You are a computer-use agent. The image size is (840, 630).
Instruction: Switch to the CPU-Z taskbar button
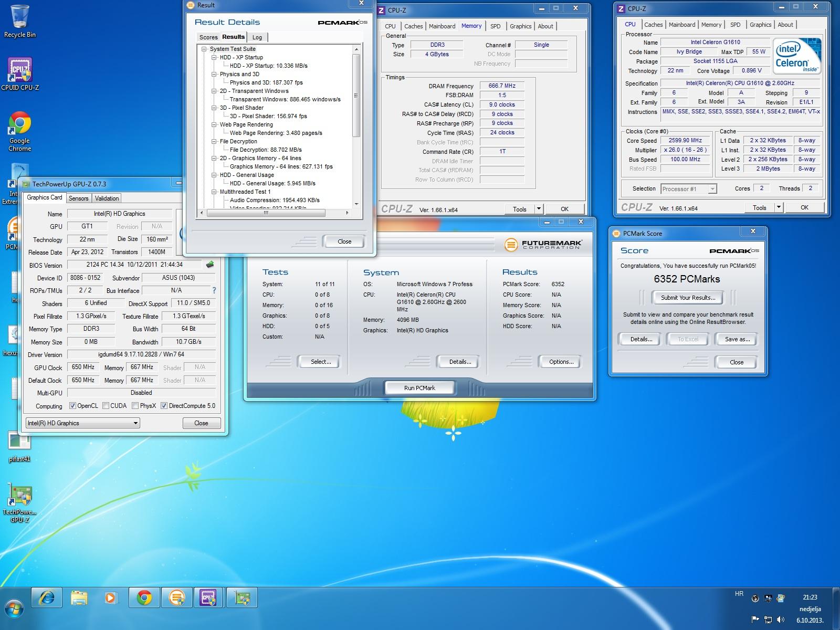(209, 597)
